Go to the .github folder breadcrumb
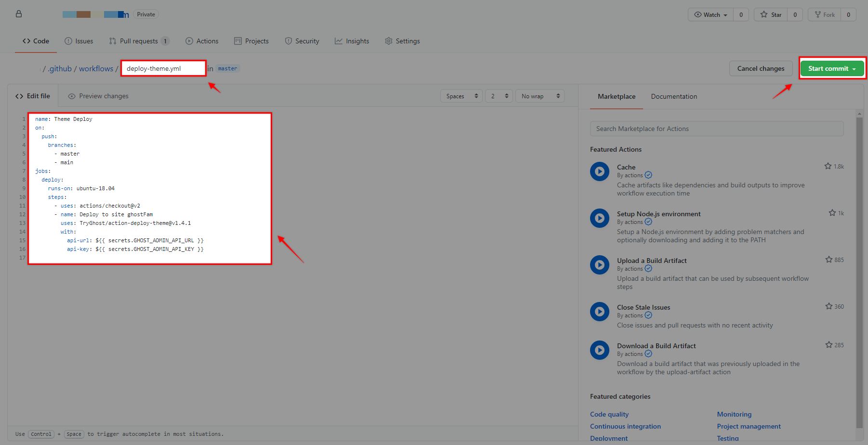 coord(60,68)
